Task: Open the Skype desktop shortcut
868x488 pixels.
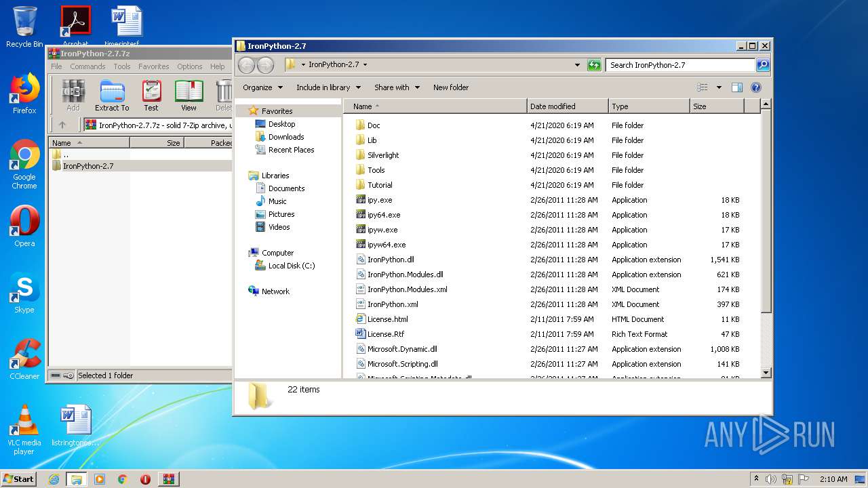Action: coord(24,293)
